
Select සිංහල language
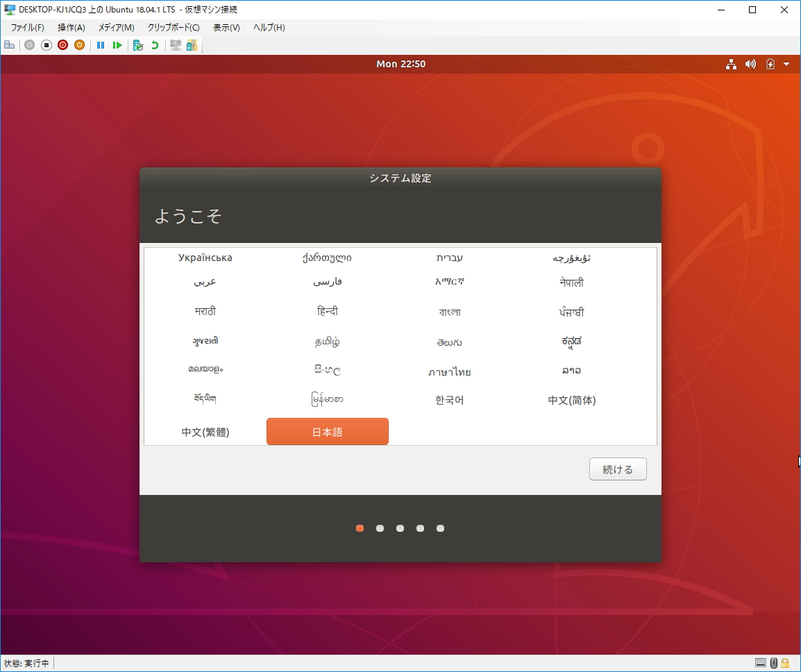[x=328, y=369]
